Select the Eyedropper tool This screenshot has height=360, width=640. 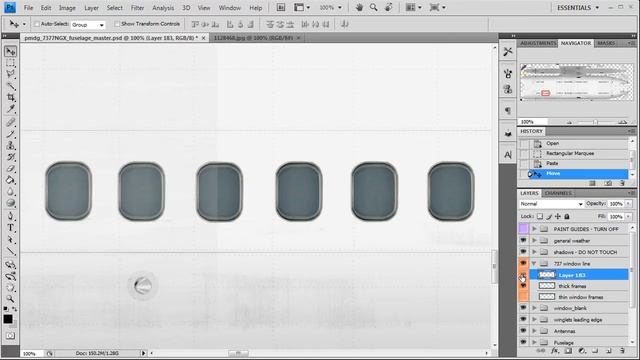[x=10, y=109]
